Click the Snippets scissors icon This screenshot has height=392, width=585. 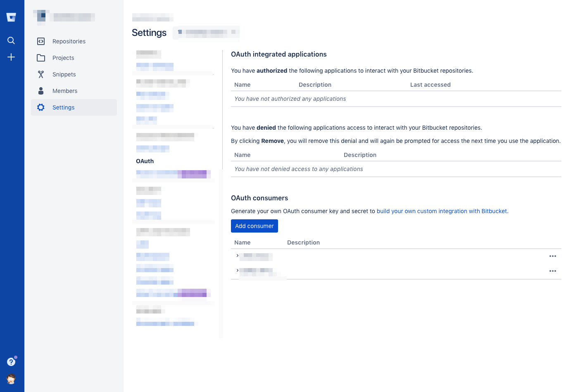(x=41, y=74)
